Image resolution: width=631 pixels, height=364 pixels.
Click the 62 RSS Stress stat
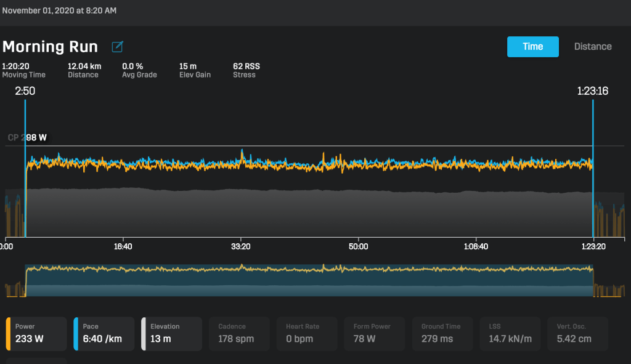click(x=245, y=70)
